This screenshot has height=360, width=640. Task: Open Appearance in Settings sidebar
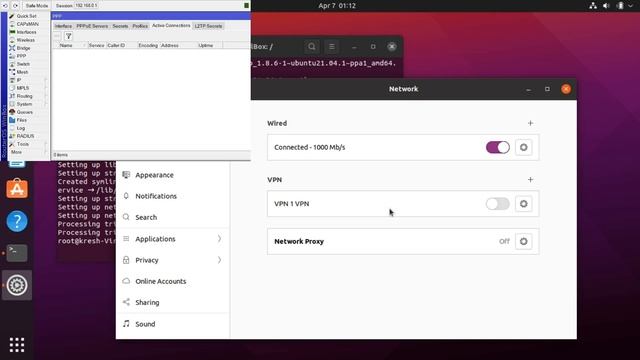click(x=173, y=175)
